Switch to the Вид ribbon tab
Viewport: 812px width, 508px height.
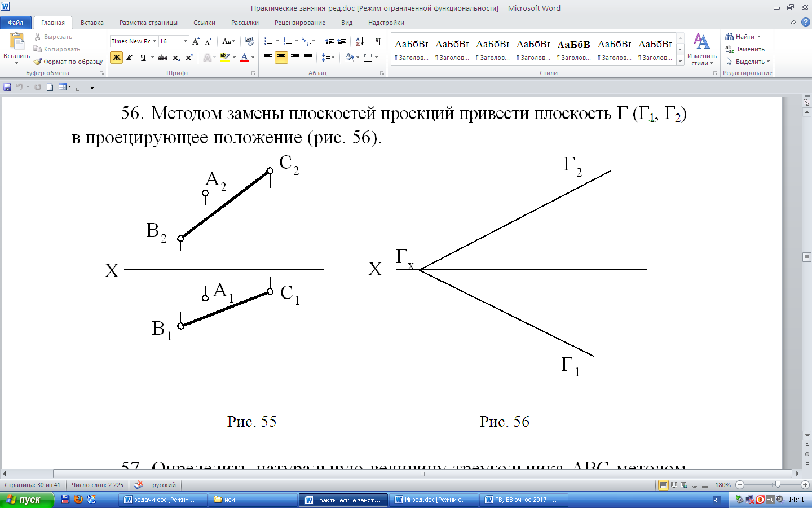(347, 23)
